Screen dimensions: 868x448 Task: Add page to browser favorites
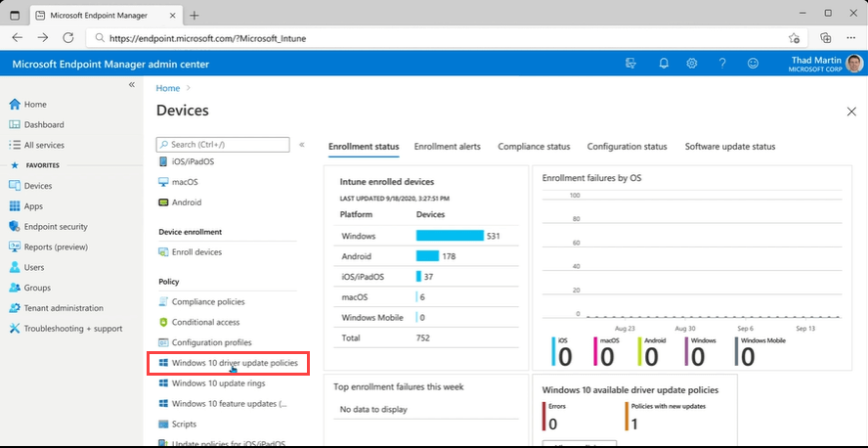[794, 38]
